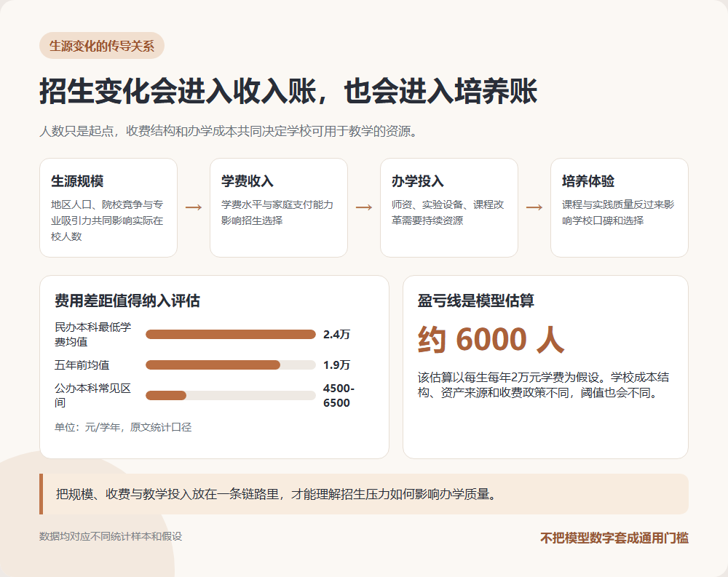
Task: Click the large 约 6000 人 figure
Action: (x=491, y=339)
